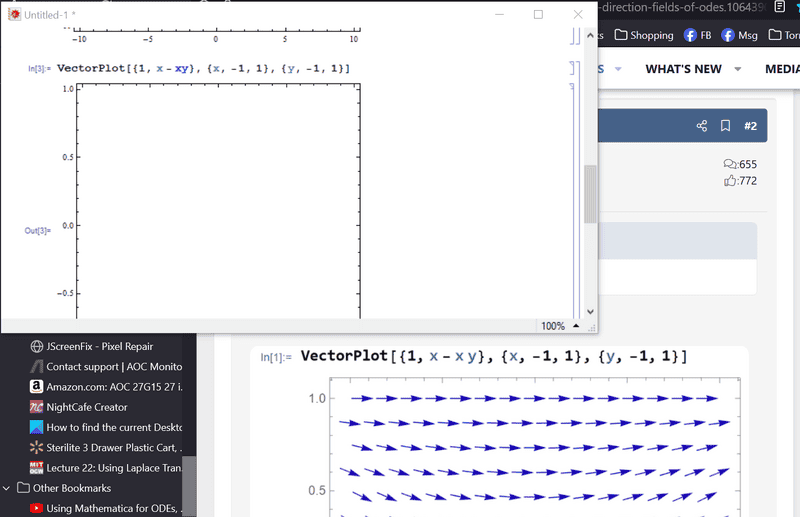Image resolution: width=800 pixels, height=517 pixels.
Task: Open the 100% zoom dropdown in Mathematica
Action: click(560, 326)
